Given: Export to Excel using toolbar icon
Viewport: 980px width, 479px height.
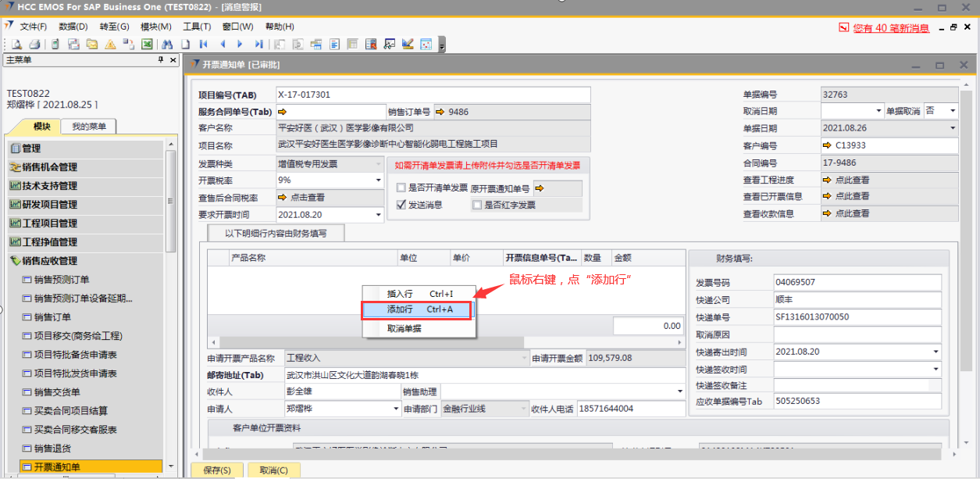Looking at the screenshot, I should 145,45.
